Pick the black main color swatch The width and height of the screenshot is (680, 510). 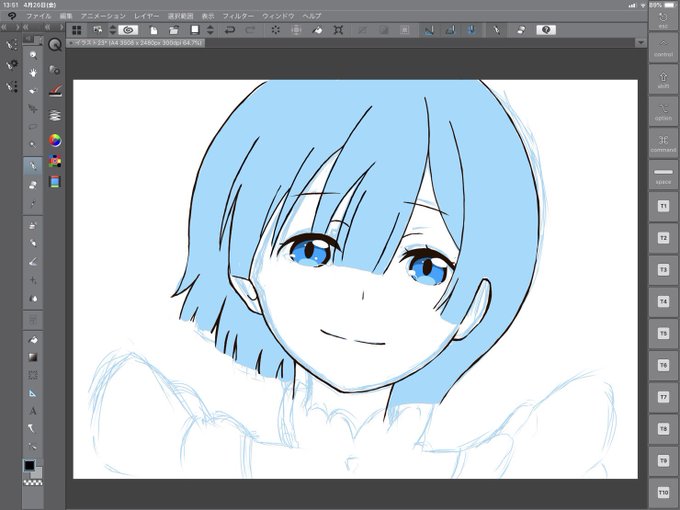(29, 465)
